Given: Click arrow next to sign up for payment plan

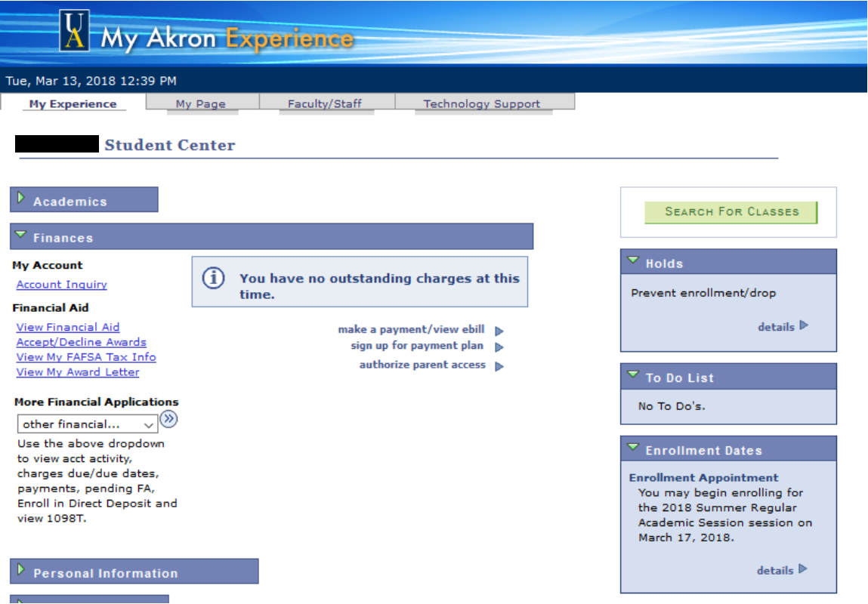Looking at the screenshot, I should pos(499,347).
